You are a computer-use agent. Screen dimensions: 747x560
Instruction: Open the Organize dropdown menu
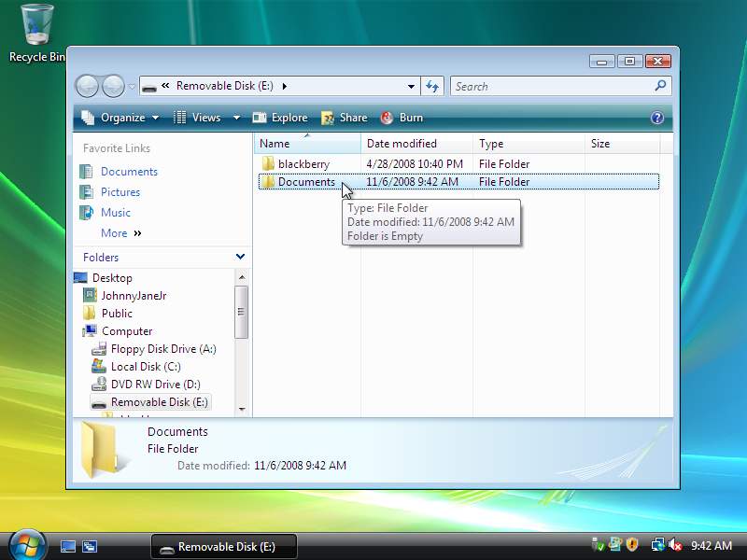coord(120,118)
